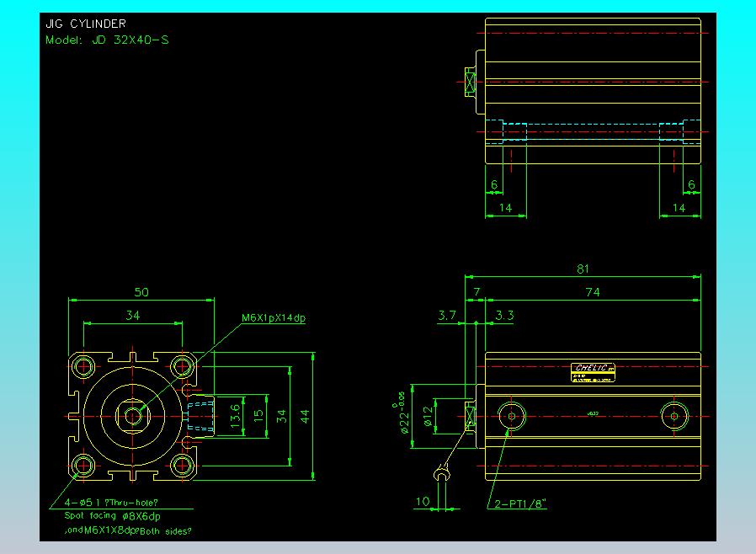Click the ø12 rod diameter dimension
The image size is (756, 554).
(428, 416)
